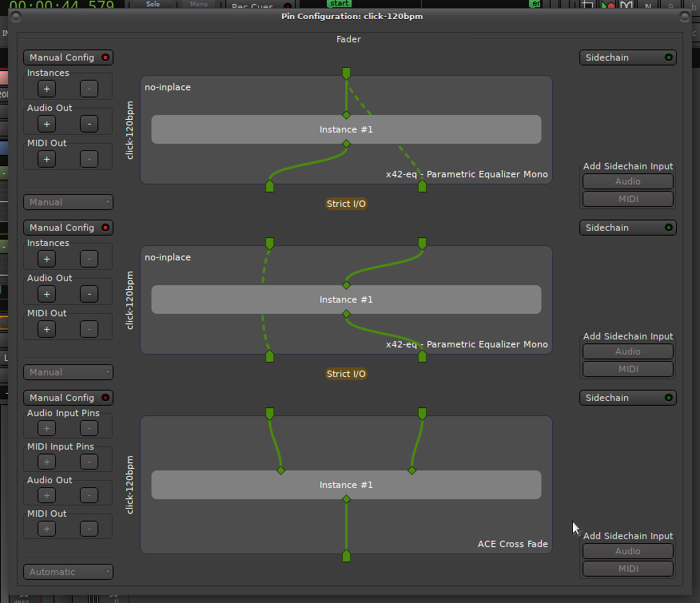700x603 pixels.
Task: Toggle Sidechain for the ACE Cross Fade plugin
Action: [x=627, y=398]
